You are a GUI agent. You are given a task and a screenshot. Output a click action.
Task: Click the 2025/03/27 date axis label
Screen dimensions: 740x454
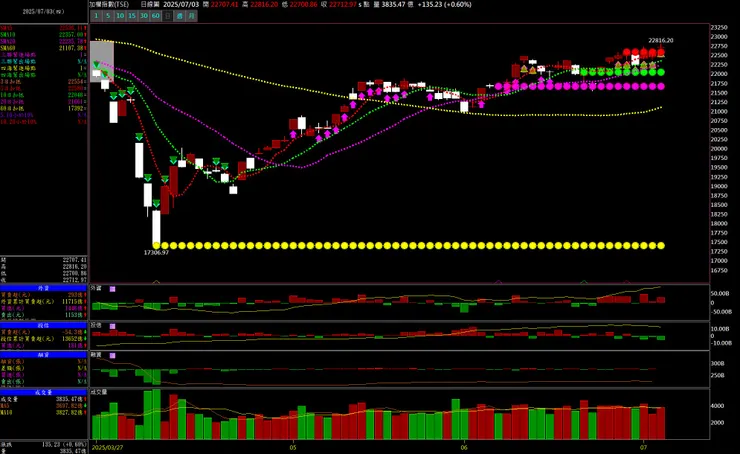point(109,447)
